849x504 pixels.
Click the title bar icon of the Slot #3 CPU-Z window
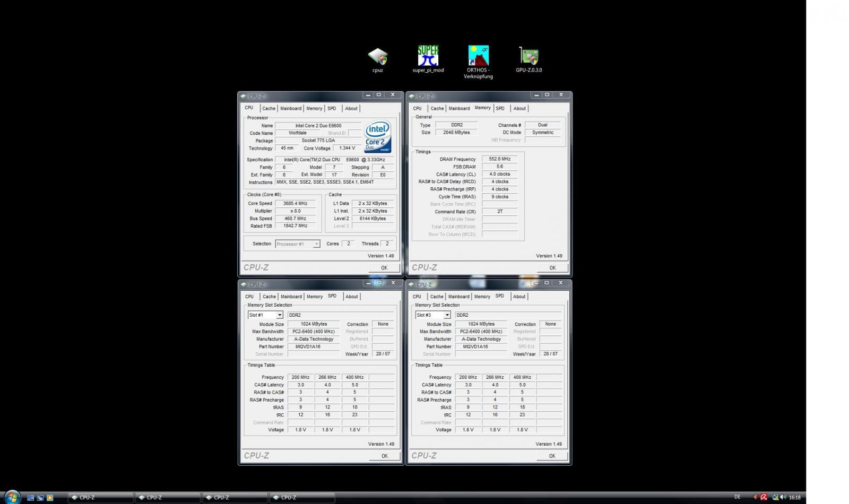coord(412,284)
